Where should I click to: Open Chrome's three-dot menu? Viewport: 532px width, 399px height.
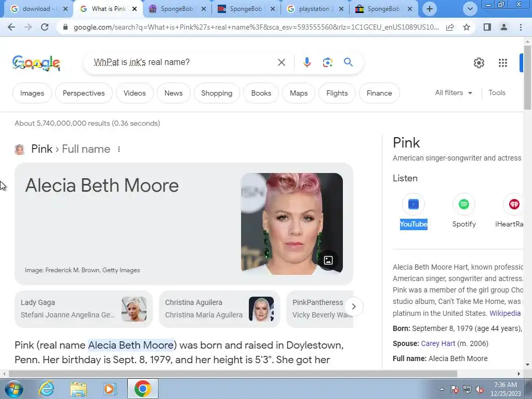coord(521,27)
